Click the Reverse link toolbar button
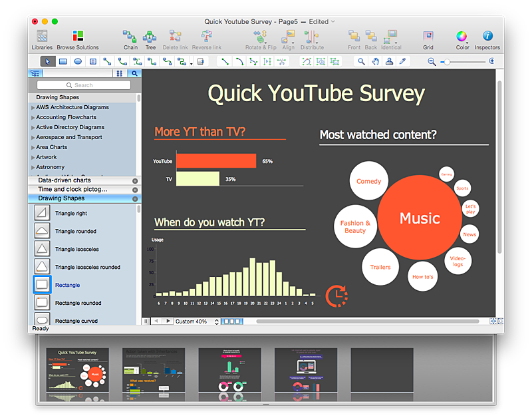Viewport: 532px width, 416px height. pyautogui.click(x=207, y=40)
